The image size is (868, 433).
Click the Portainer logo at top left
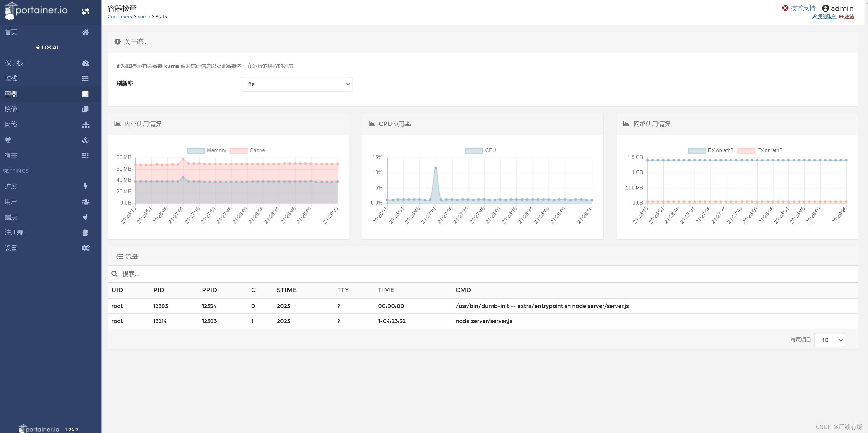pos(36,11)
